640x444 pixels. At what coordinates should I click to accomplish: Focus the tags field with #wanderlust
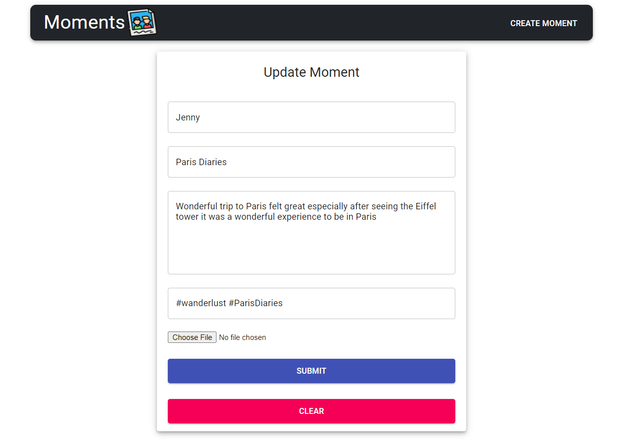[311, 303]
